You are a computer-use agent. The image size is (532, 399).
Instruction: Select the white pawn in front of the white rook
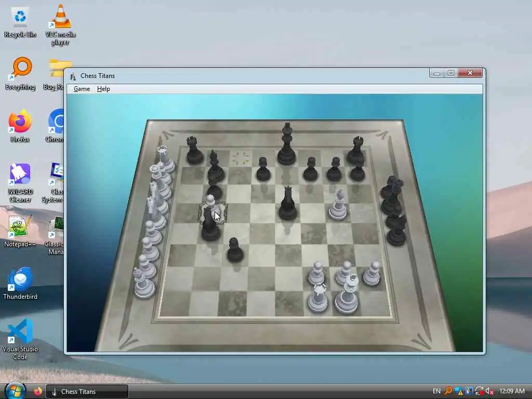[x=316, y=273]
